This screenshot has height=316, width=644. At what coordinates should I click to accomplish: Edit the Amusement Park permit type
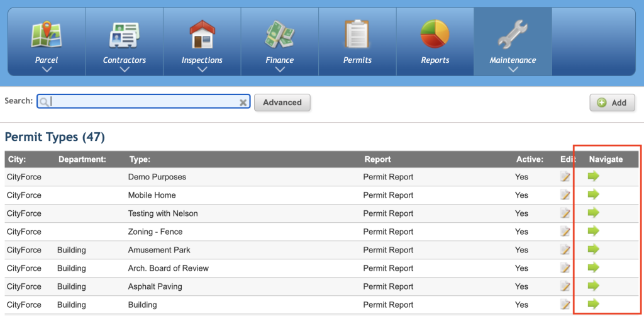click(x=565, y=250)
